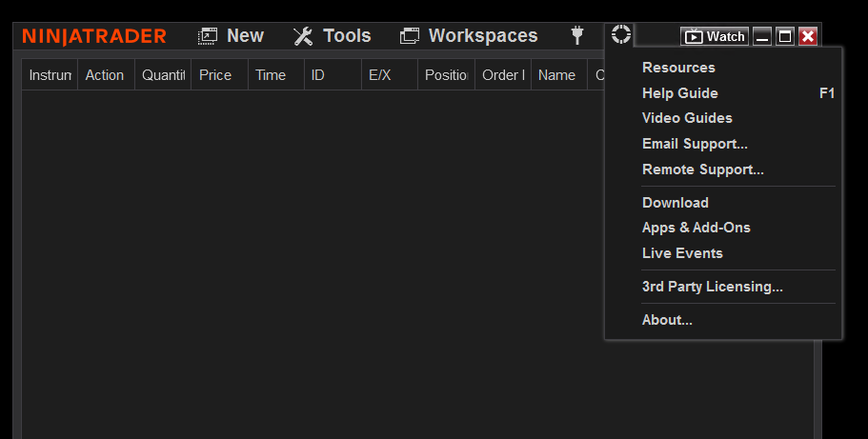Open the Tools menu
This screenshot has height=439, width=868.
(x=332, y=36)
